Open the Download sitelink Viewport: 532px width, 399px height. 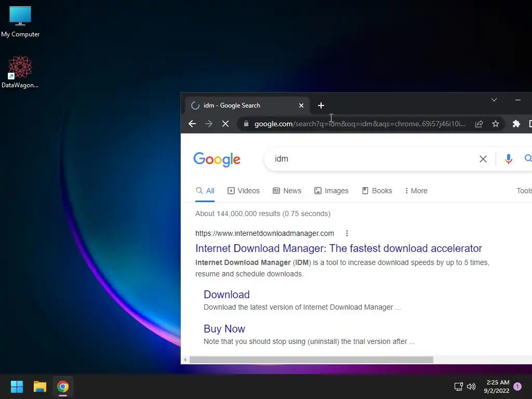pos(227,295)
